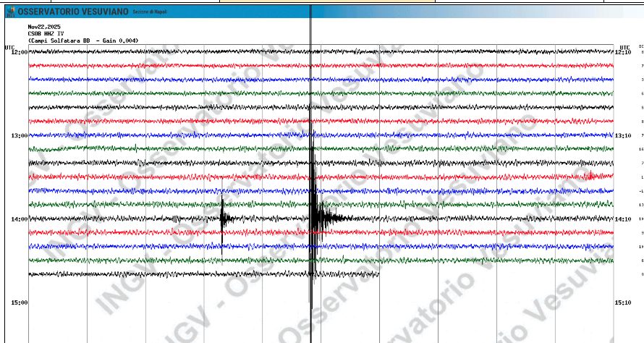This screenshot has height=343, width=644.
Task: Select the date text Nov22,2025
Action: [x=44, y=27]
